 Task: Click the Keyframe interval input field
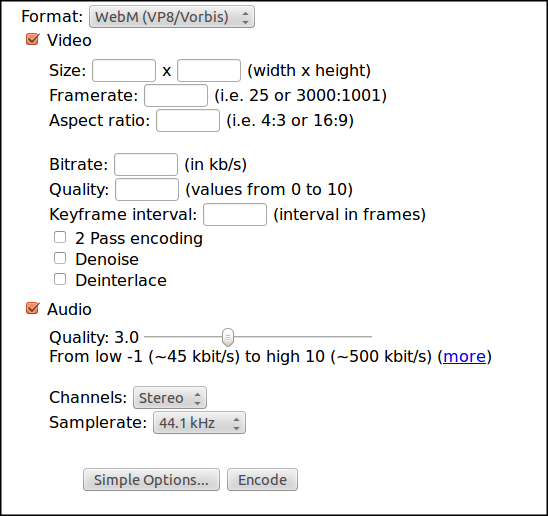(x=235, y=215)
